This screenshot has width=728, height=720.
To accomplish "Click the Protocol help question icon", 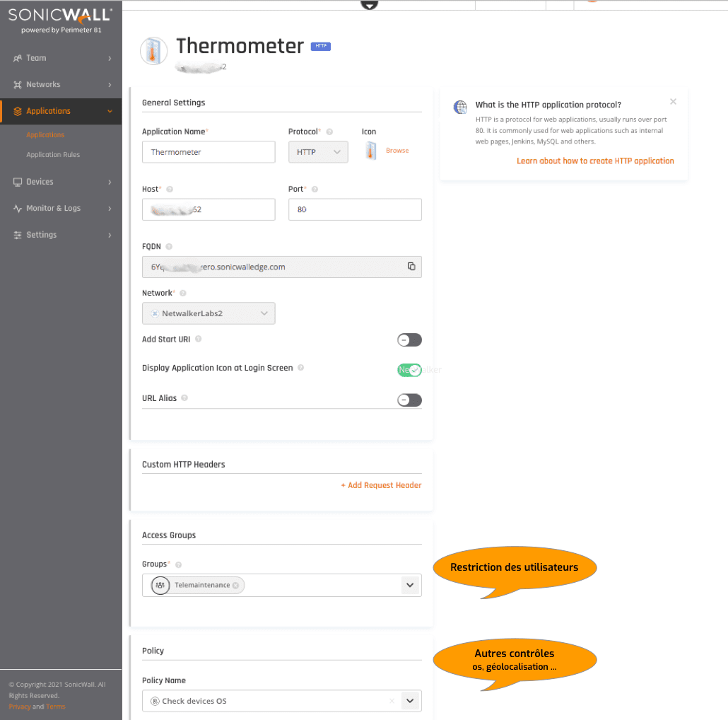I will pos(329,132).
